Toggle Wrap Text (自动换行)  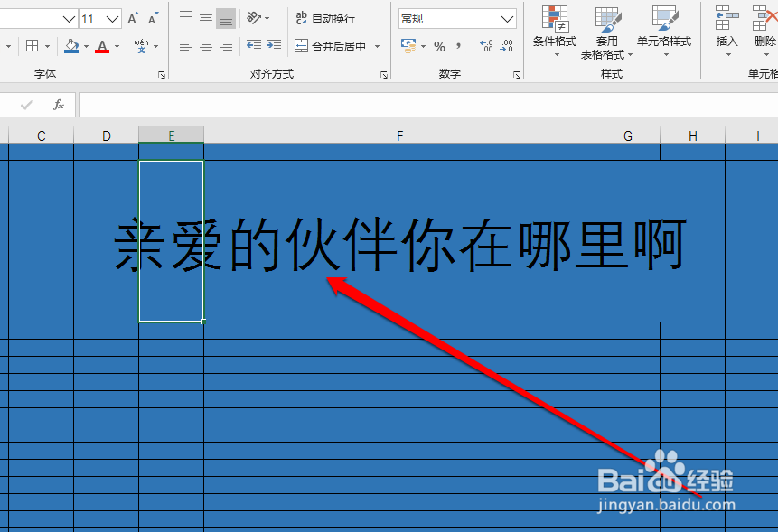[x=325, y=18]
